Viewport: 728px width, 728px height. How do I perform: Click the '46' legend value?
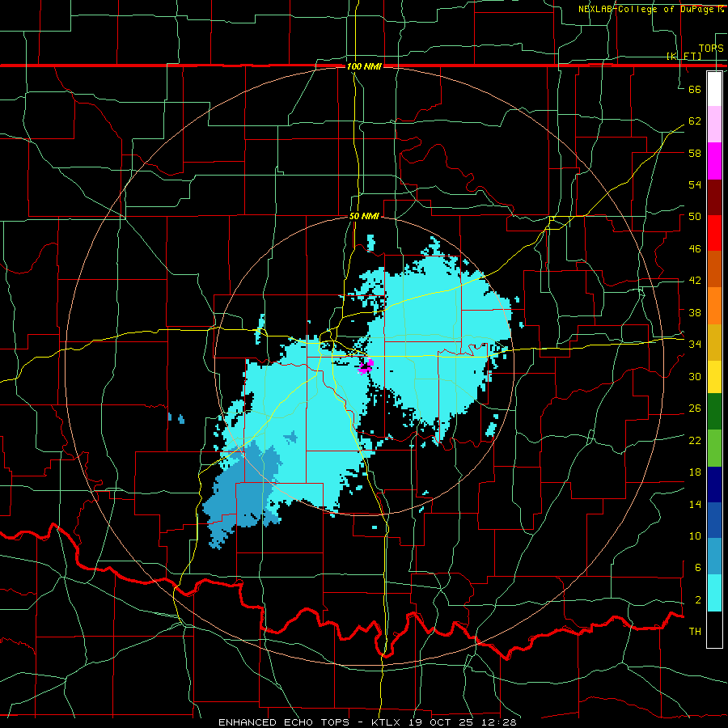pyautogui.click(x=695, y=248)
